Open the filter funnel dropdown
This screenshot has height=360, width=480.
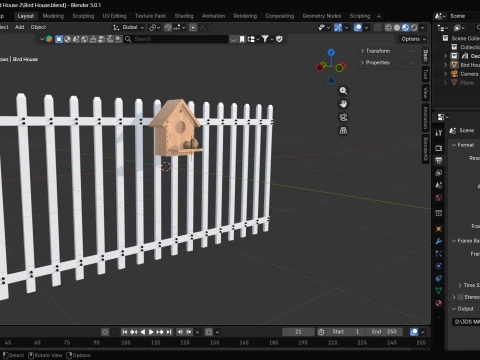pos(267,39)
